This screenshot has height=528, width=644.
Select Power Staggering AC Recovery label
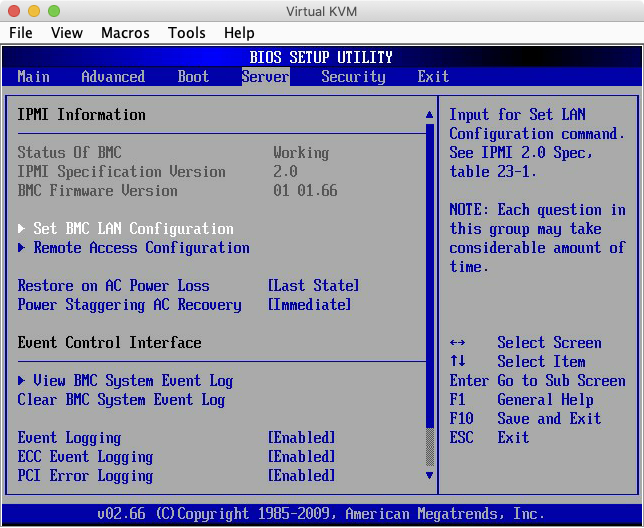[x=129, y=305]
